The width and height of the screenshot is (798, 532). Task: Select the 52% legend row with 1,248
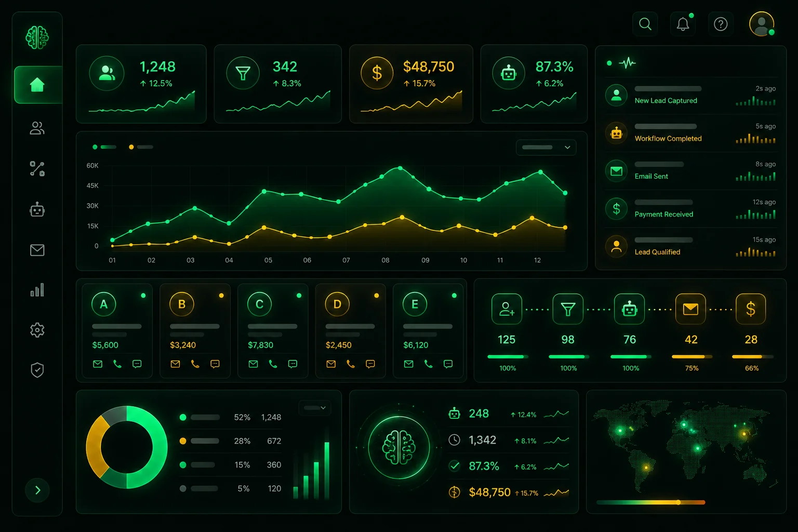(230, 417)
